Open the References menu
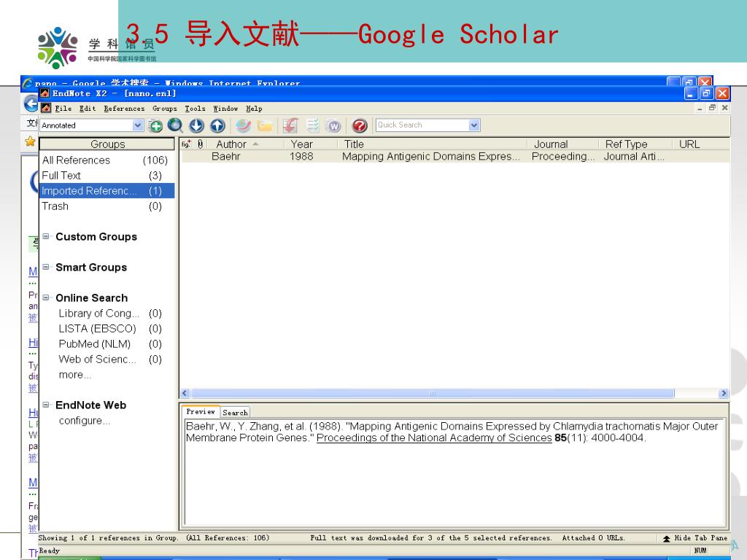 pos(124,109)
